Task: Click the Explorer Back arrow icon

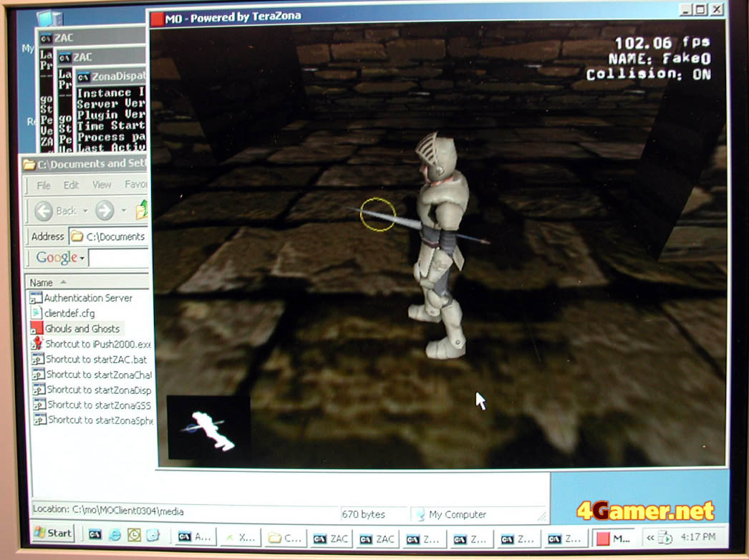Action: tap(44, 211)
